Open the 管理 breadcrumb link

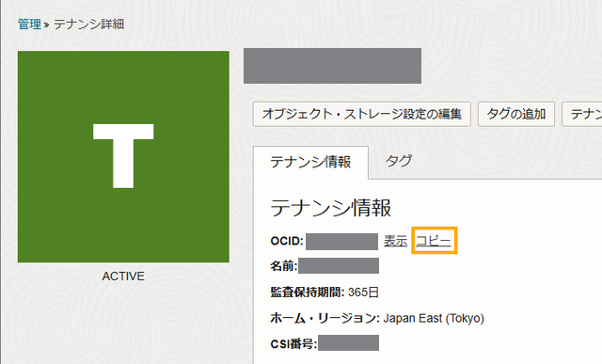(x=29, y=24)
